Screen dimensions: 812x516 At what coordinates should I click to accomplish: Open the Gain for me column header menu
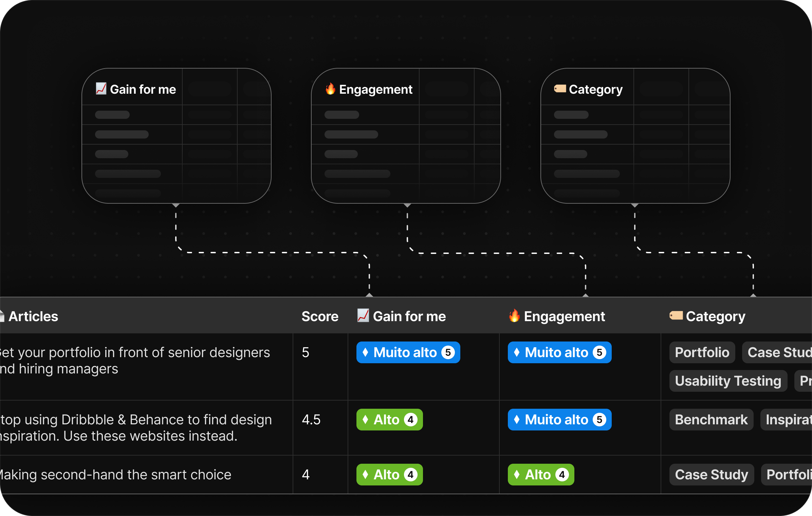coord(409,316)
